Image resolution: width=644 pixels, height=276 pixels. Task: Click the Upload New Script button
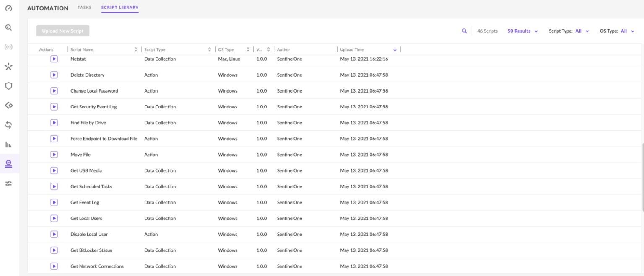pyautogui.click(x=63, y=31)
